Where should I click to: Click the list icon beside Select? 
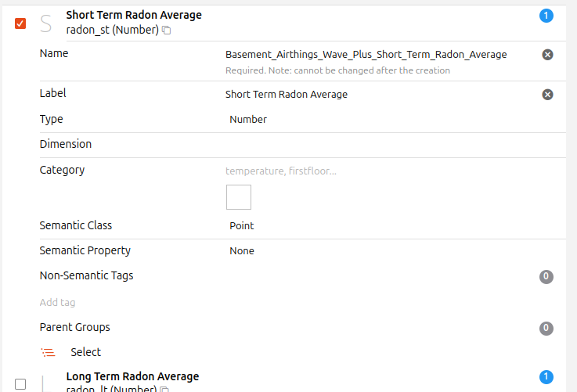coord(49,352)
